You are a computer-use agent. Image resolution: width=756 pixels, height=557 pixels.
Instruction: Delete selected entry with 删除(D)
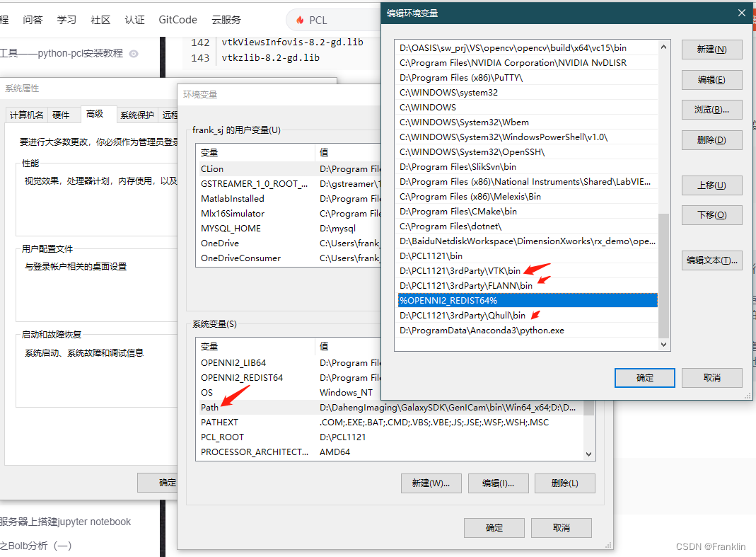711,139
